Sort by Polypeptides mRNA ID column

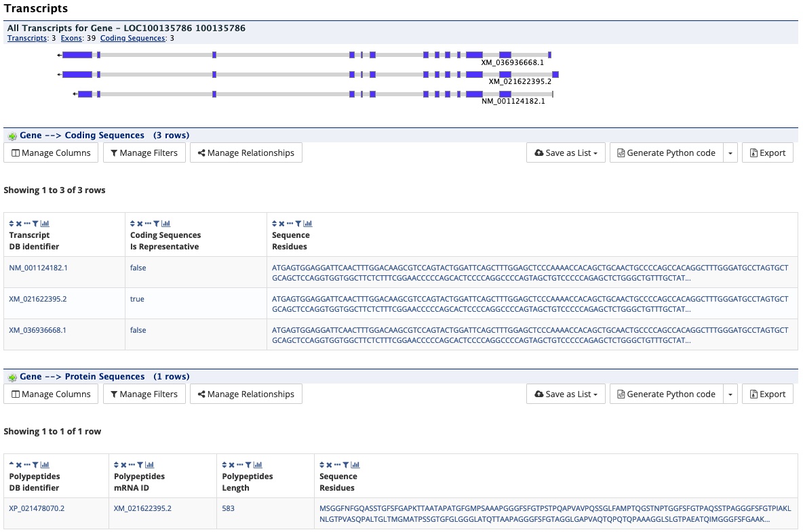(x=116, y=465)
